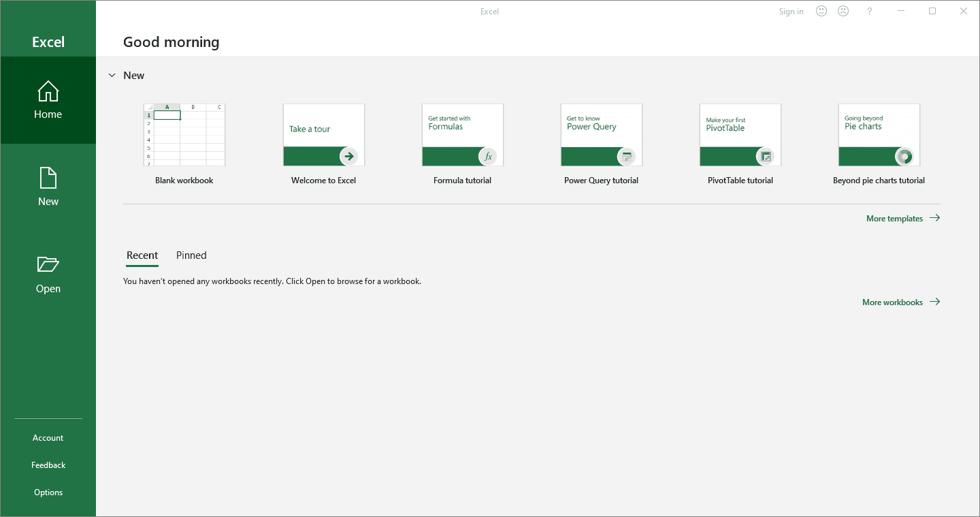Click the green arrow on Take a tour

[x=349, y=156]
